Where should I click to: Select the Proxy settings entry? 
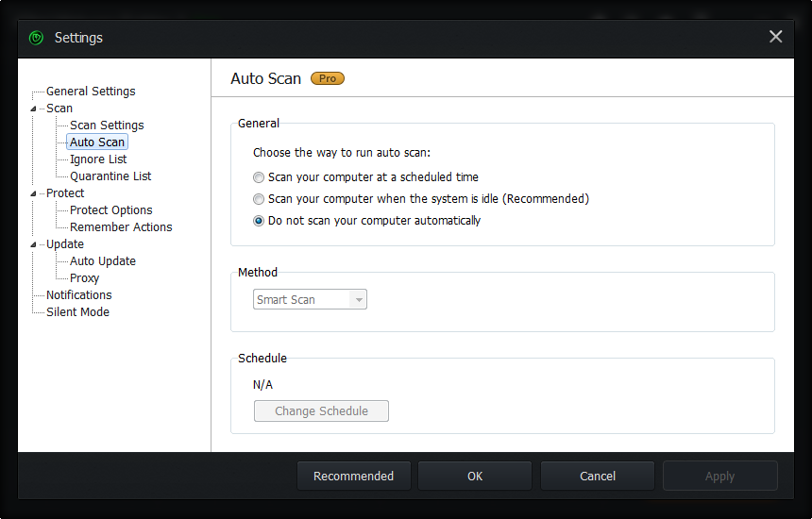click(x=84, y=278)
